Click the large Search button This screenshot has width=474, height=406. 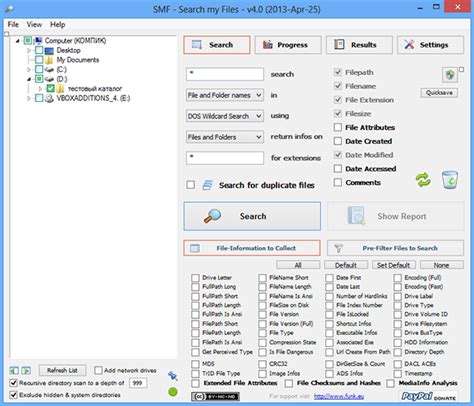(x=252, y=216)
